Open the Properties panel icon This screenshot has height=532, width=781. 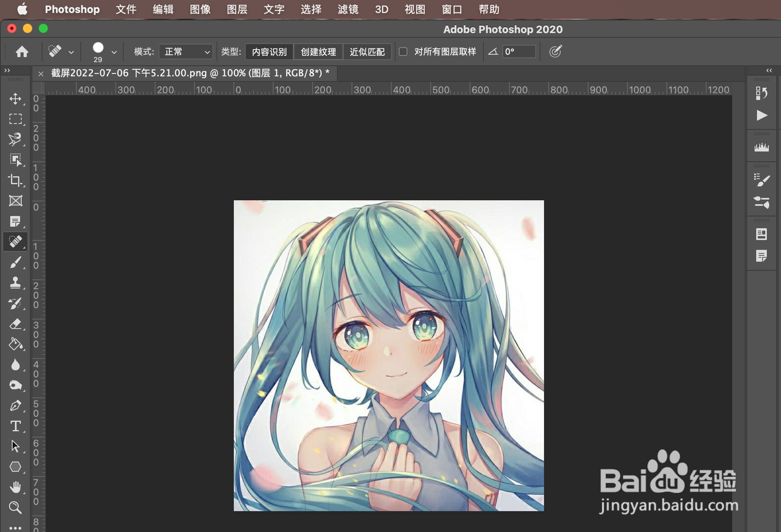pos(762,234)
